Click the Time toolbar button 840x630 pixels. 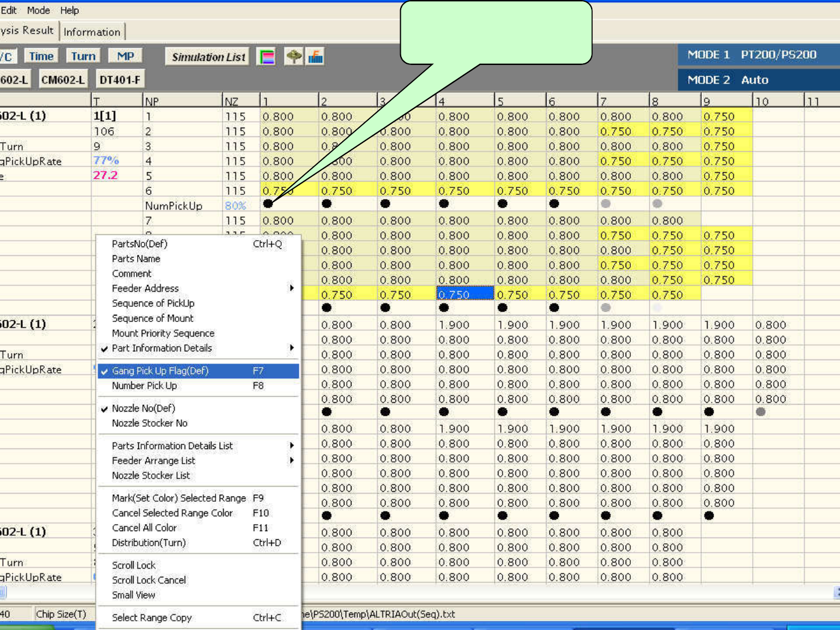click(41, 56)
